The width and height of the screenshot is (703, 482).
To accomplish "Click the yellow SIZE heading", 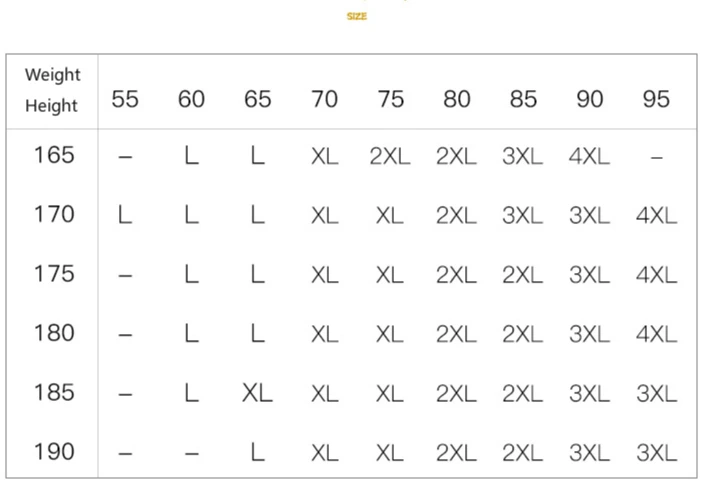I will (357, 17).
